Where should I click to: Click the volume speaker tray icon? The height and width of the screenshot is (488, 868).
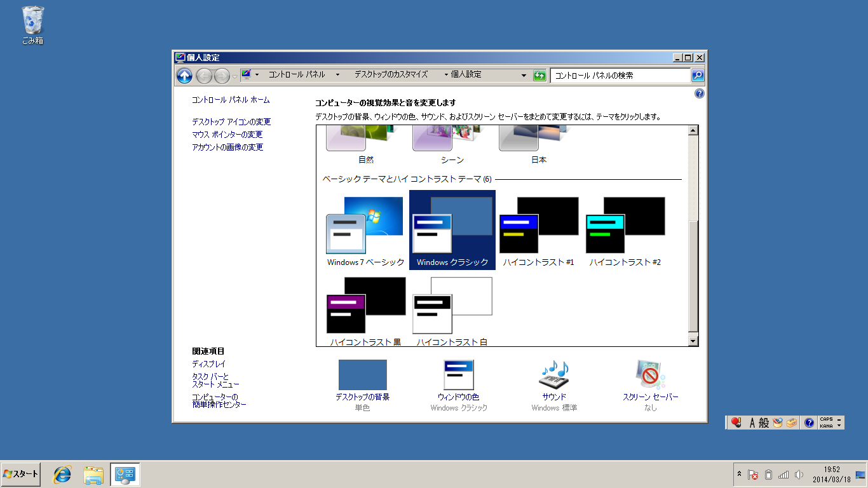(799, 475)
